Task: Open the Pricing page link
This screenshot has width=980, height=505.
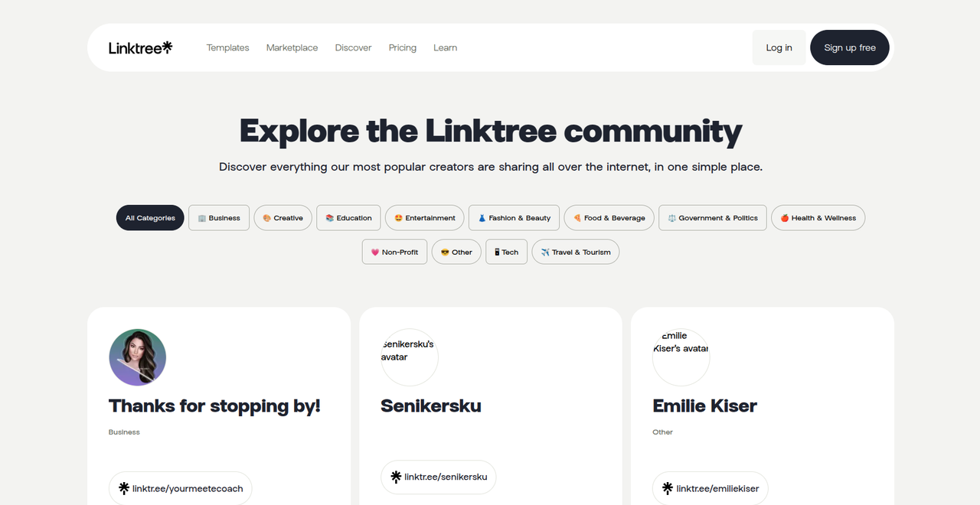Action: tap(403, 47)
